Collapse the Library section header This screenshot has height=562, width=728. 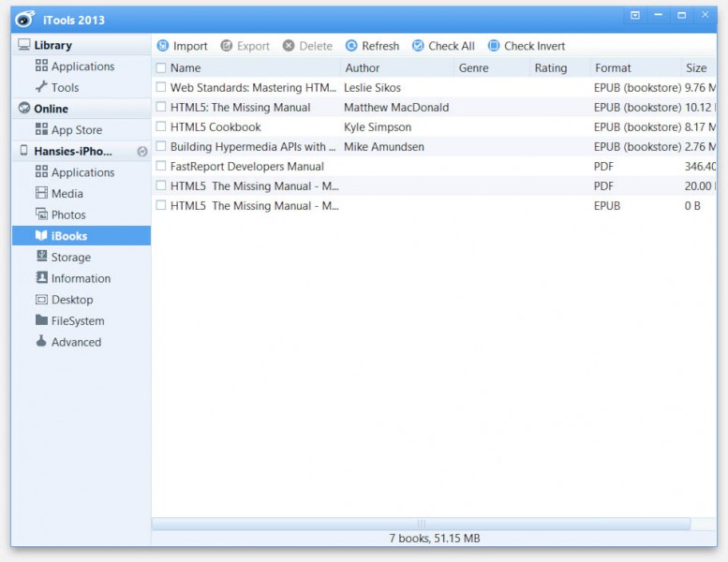click(x=52, y=45)
